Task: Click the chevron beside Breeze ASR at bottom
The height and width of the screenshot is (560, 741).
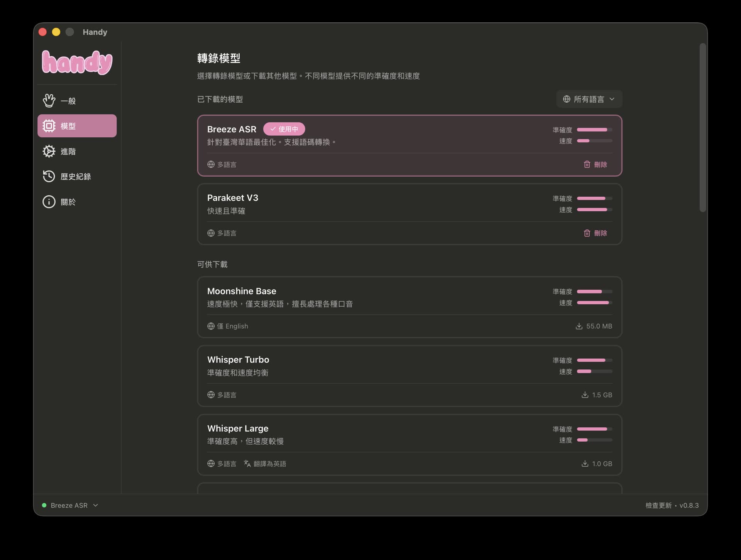Action: (95, 505)
